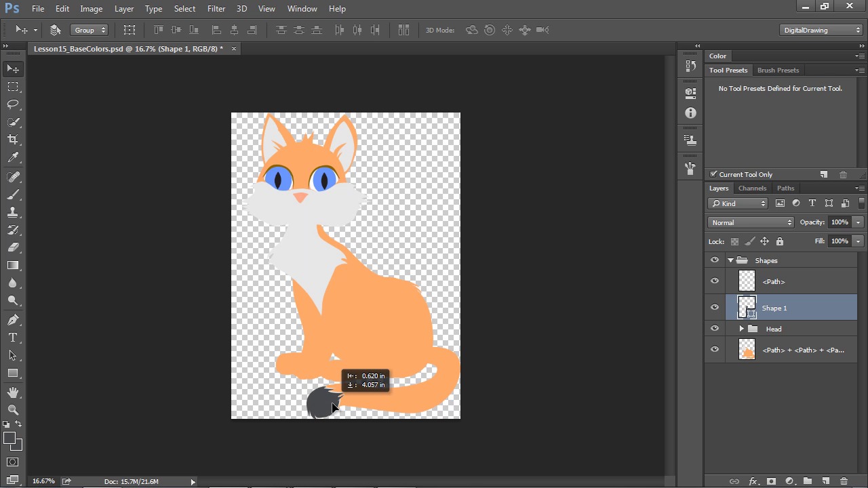Viewport: 868px width, 488px height.
Task: Open the Normal blend mode dropdown
Action: tap(751, 222)
